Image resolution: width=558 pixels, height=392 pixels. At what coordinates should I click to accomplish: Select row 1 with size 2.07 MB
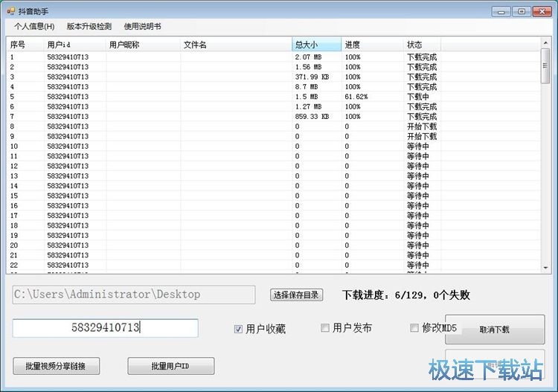[273, 57]
